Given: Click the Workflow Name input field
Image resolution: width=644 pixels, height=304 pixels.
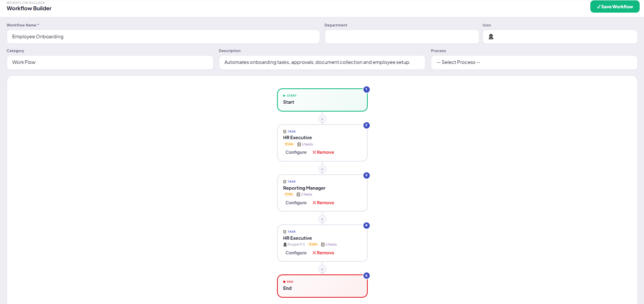Looking at the screenshot, I should [x=163, y=37].
